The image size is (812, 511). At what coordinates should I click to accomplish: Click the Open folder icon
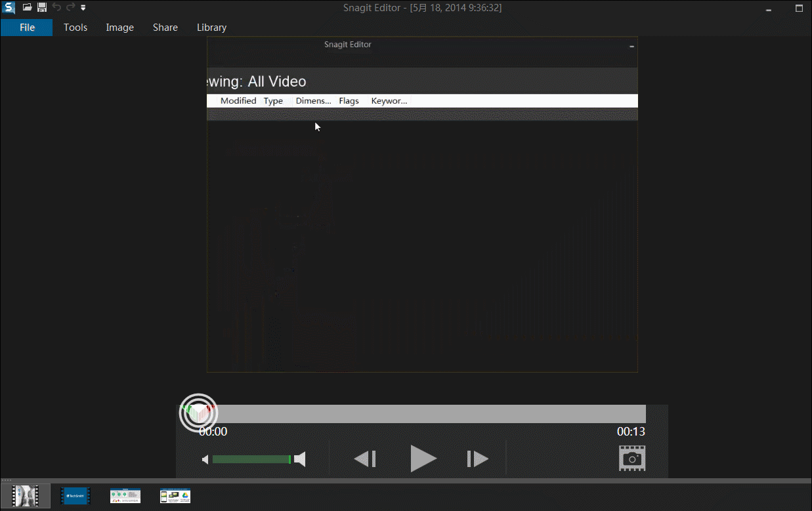tap(27, 8)
